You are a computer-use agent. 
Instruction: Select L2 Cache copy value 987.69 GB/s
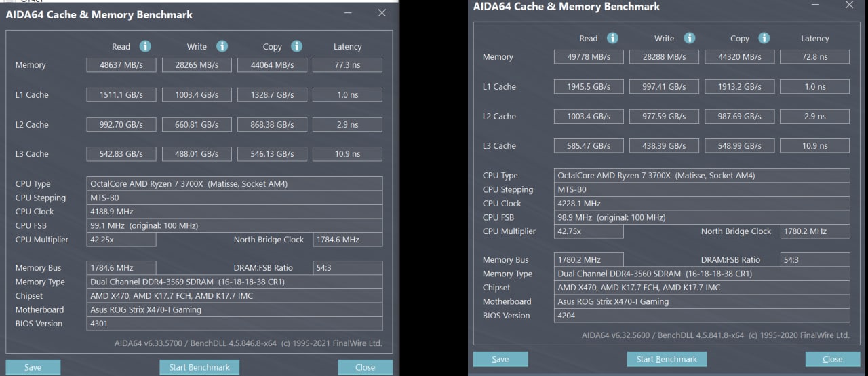click(739, 117)
